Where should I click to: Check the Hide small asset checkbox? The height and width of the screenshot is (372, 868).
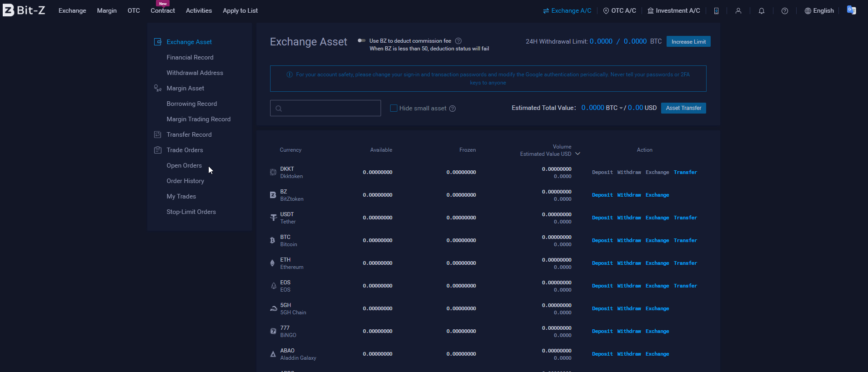point(394,108)
